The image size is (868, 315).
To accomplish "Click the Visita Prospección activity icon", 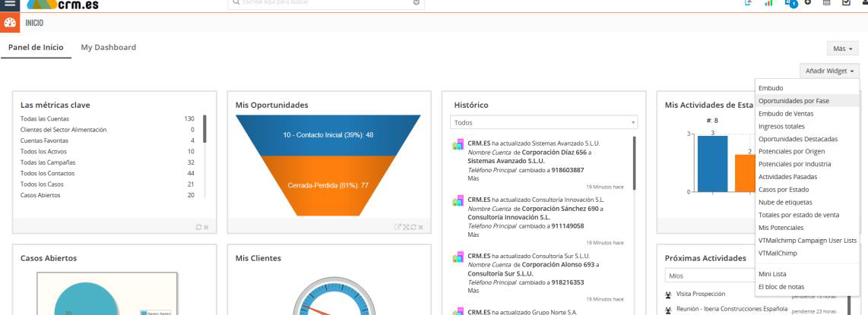I will click(x=668, y=295).
